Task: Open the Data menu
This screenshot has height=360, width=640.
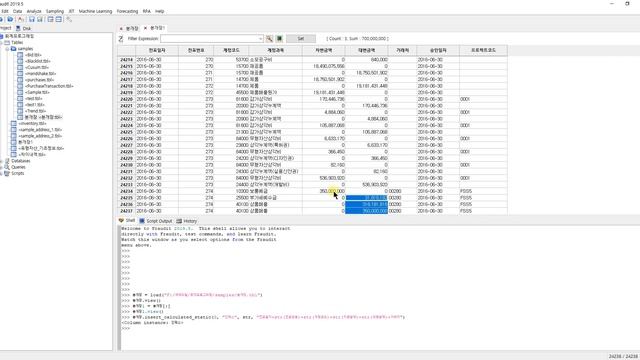Action: coord(18,11)
